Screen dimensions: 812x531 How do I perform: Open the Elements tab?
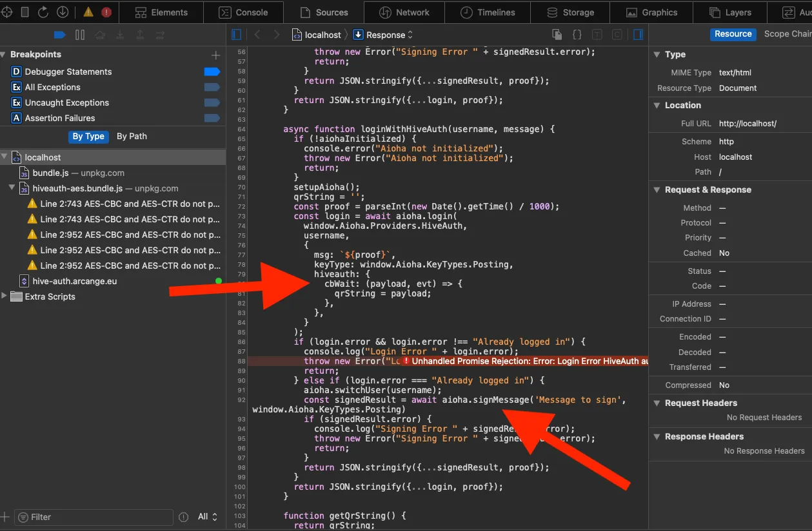(x=162, y=12)
